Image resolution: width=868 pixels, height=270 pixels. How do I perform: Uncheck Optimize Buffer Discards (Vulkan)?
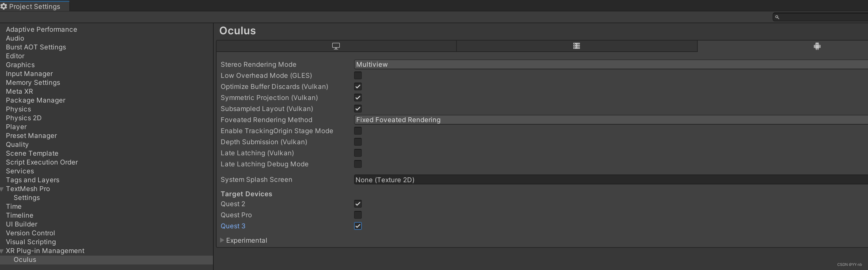click(358, 87)
